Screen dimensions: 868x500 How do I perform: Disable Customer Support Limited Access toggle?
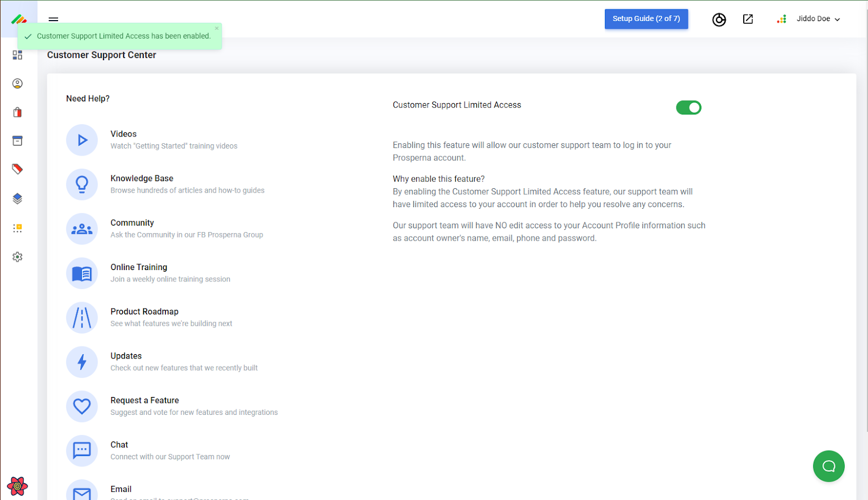pos(688,107)
